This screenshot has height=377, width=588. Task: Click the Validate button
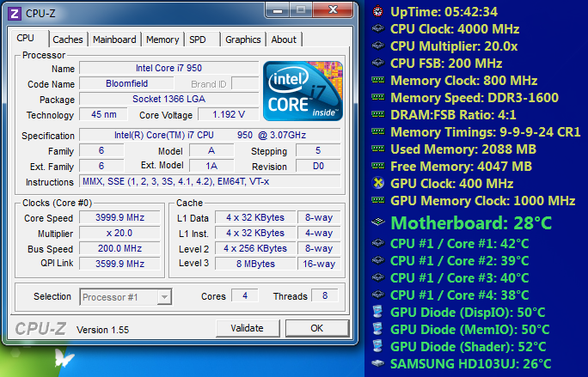248,328
